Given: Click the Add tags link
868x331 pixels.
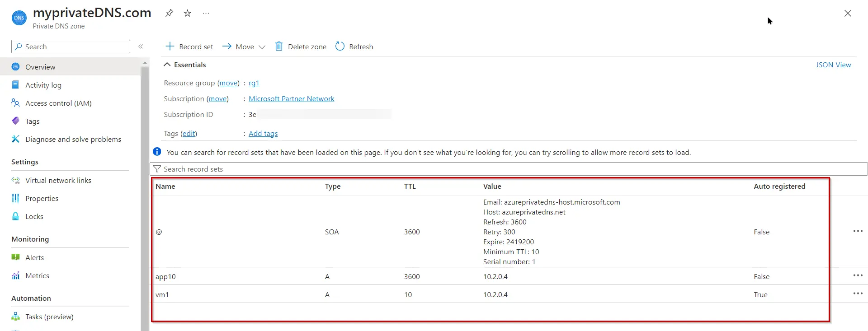Looking at the screenshot, I should (263, 134).
